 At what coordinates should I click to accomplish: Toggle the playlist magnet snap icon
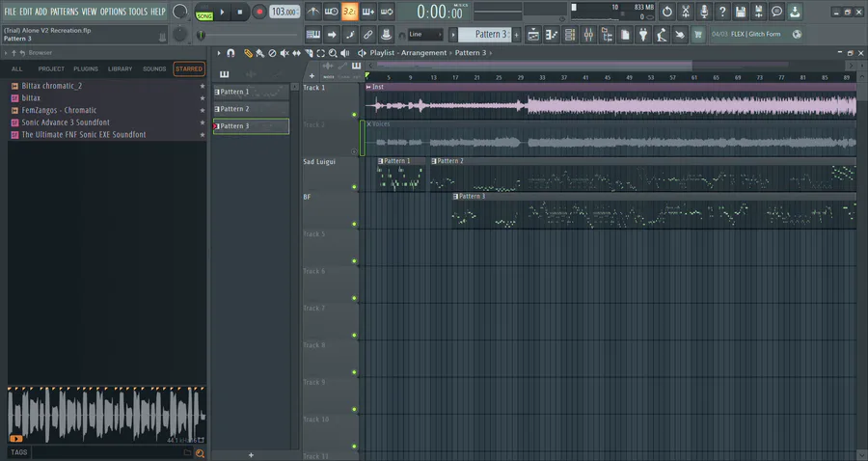pos(231,53)
